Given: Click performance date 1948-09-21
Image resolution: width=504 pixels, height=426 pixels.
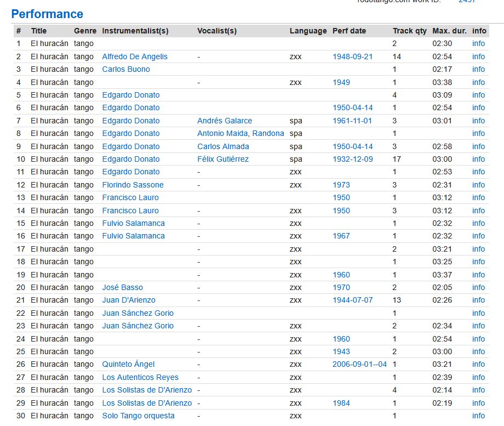Looking at the screenshot, I should 353,56.
